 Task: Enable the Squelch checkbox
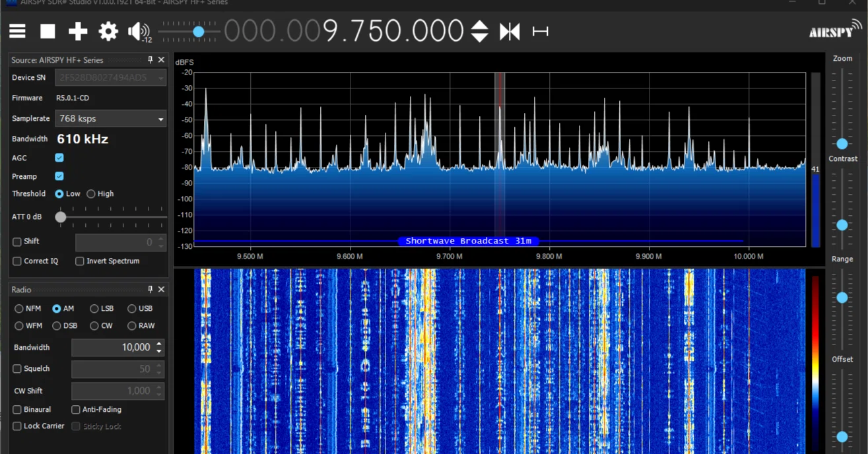[17, 369]
